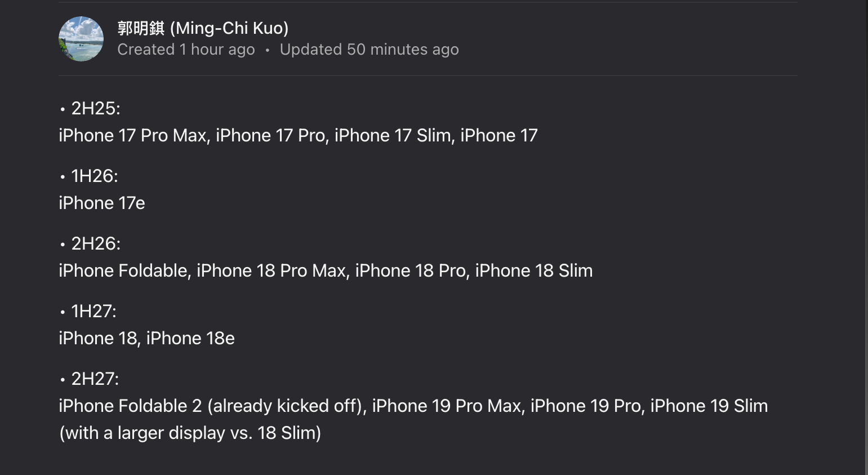Click the "iPhone 18 Pro Max" text
Image resolution: width=868 pixels, height=475 pixels.
271,270
